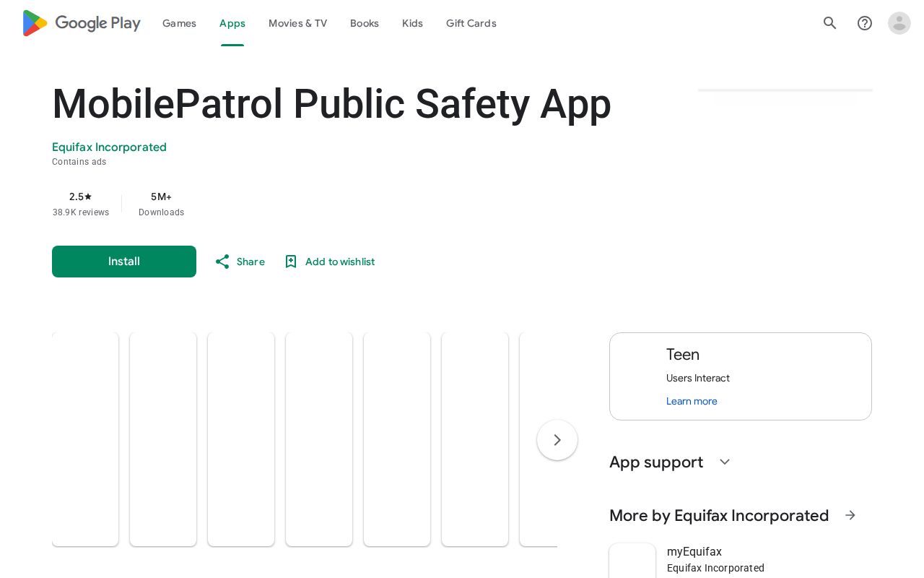Click the wishlist bookmark icon

pos(291,262)
